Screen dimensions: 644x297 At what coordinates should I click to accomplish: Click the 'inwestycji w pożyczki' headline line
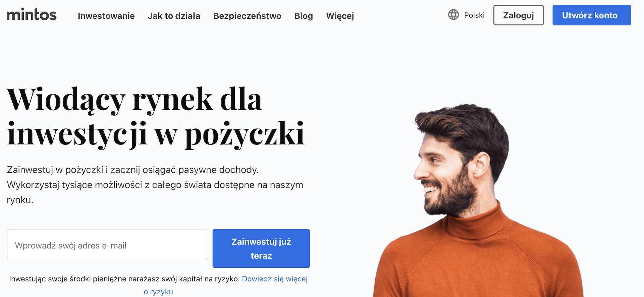[156, 134]
